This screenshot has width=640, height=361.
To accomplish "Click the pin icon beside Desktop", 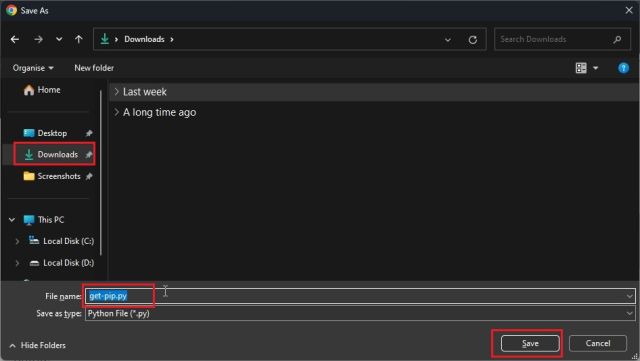I will point(89,133).
